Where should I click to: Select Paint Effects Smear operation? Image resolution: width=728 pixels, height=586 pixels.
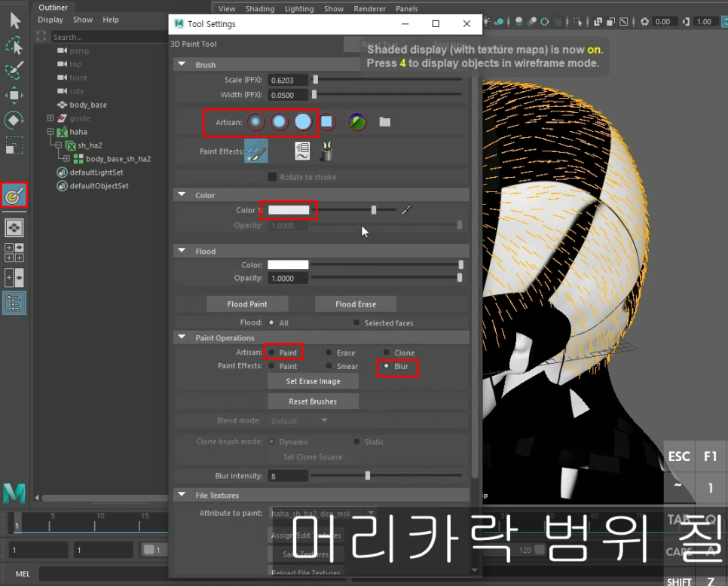point(329,365)
